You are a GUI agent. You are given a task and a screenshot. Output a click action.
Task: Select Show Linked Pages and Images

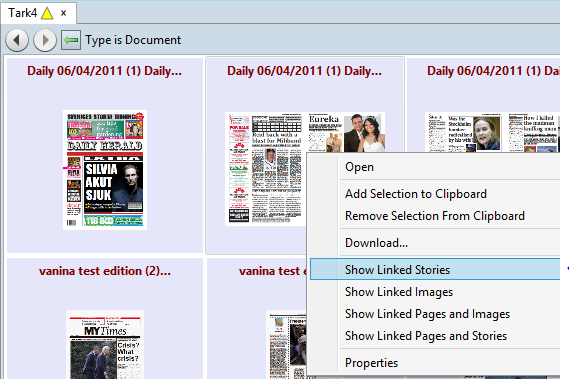click(x=434, y=314)
